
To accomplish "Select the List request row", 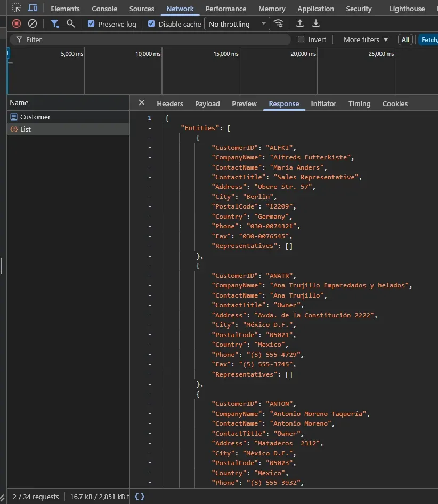I will [68, 129].
